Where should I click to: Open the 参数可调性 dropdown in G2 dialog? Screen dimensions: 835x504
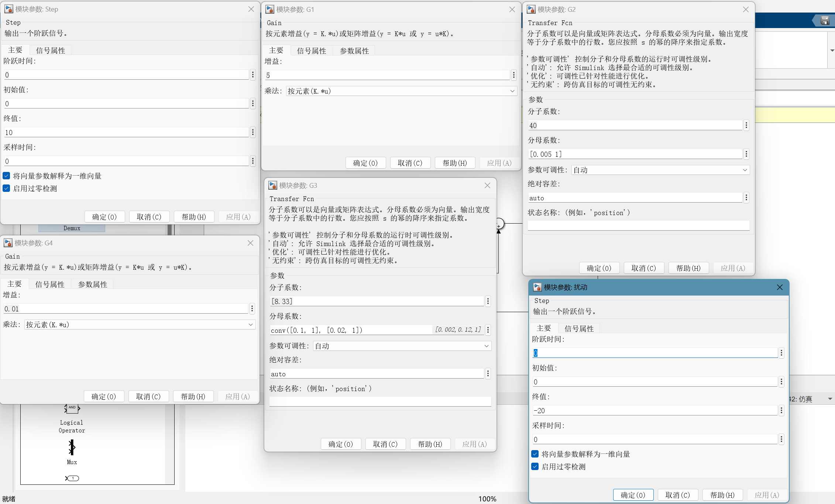coord(660,170)
